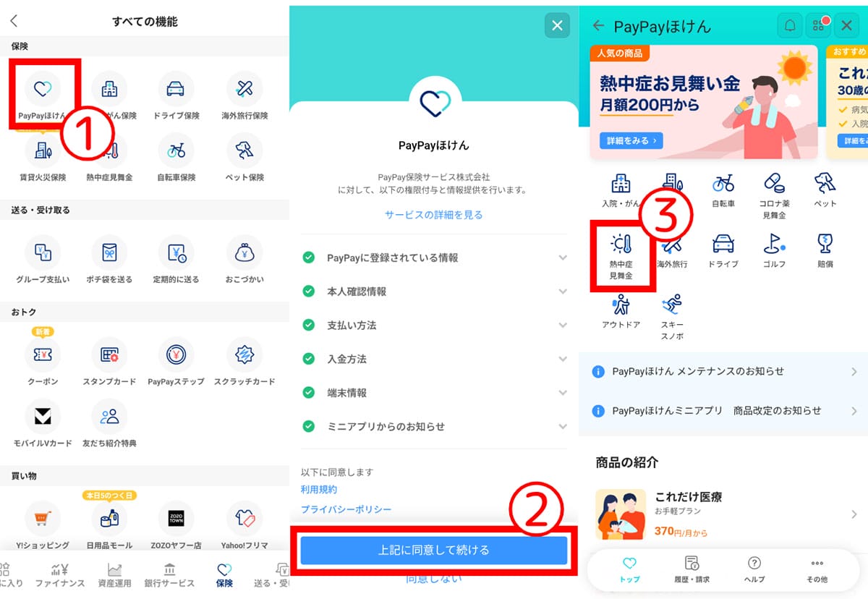Open スタンプカード icon
The width and height of the screenshot is (868, 599).
click(x=109, y=354)
